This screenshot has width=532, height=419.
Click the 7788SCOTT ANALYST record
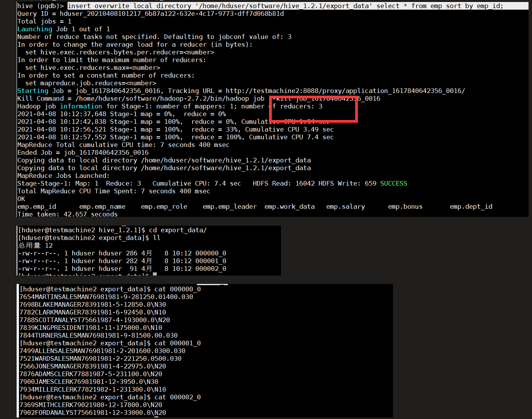tap(95, 320)
